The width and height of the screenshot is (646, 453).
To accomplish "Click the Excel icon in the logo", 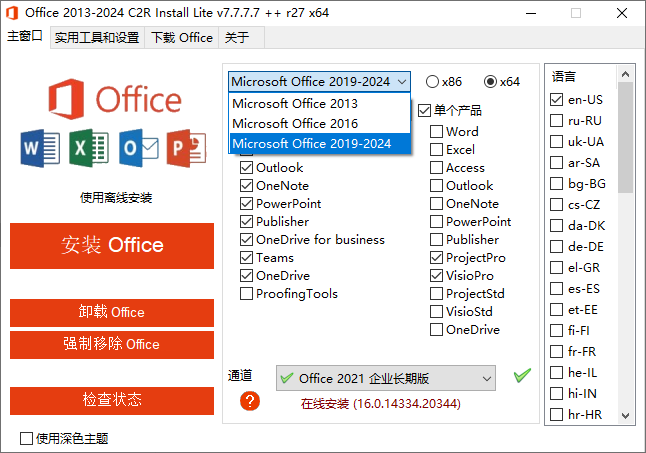I will (x=89, y=149).
